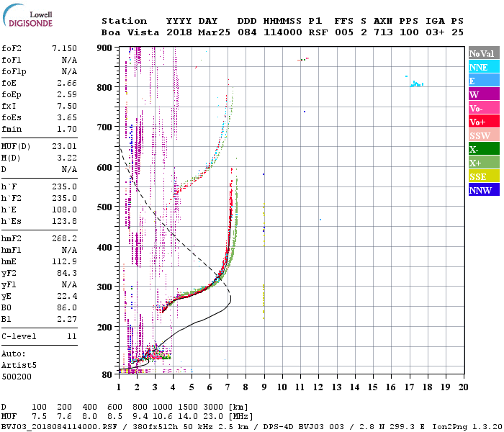
Task: Click the foEs value 3.65
Action: pos(67,117)
